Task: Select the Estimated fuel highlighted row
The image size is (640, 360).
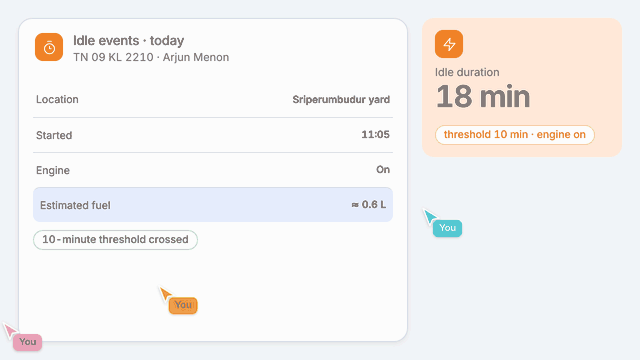Action: tap(213, 205)
